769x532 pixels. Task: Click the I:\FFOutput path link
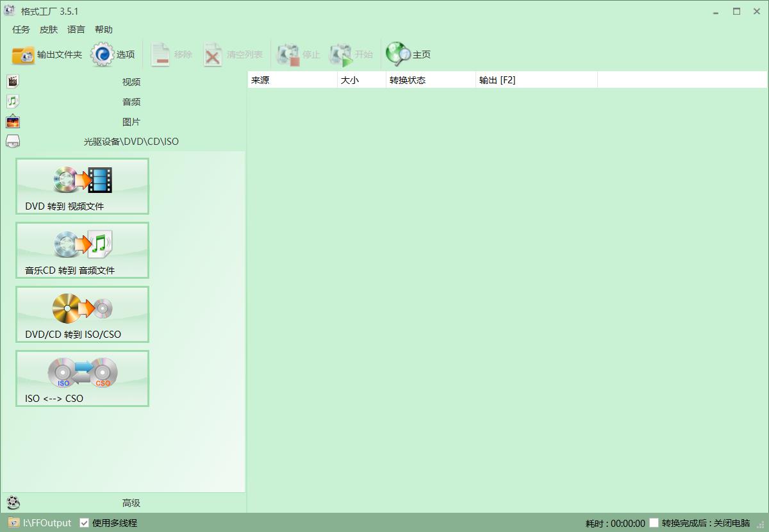coord(47,523)
